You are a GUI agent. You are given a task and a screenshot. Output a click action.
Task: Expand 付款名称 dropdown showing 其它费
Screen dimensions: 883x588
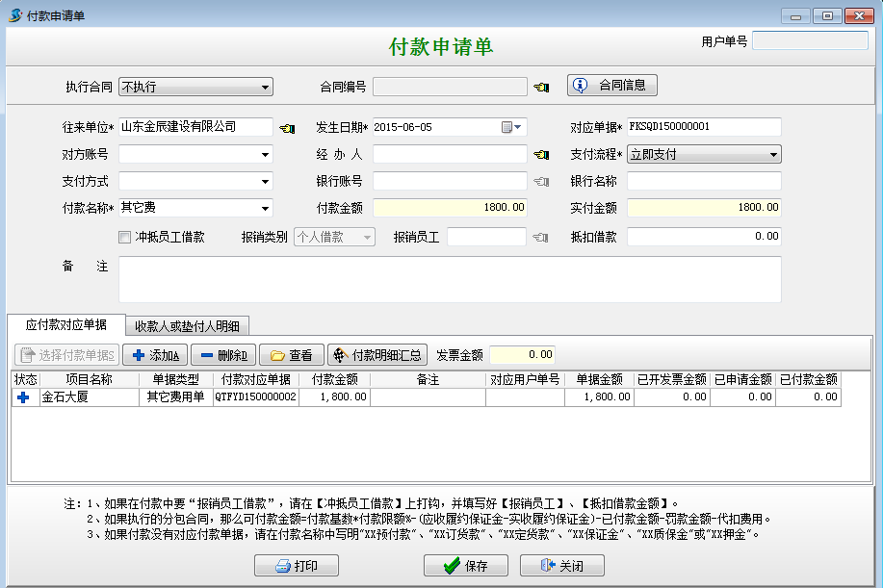coord(265,209)
